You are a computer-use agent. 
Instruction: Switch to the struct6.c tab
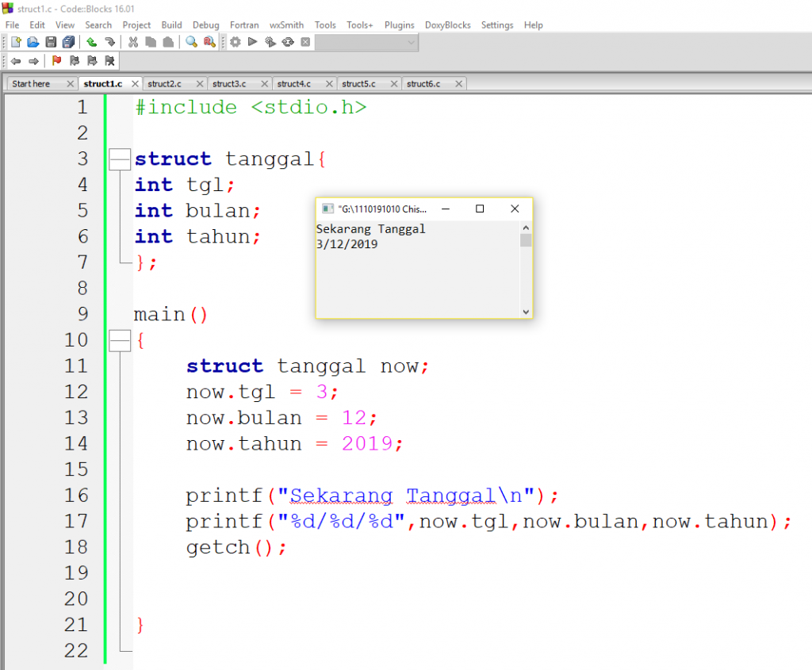tap(423, 83)
